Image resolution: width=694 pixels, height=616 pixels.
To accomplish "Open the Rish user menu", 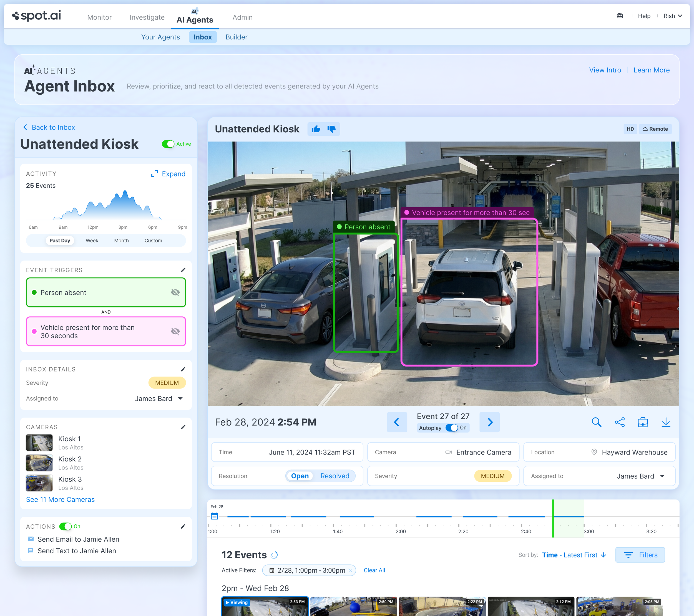I will pyautogui.click(x=673, y=16).
